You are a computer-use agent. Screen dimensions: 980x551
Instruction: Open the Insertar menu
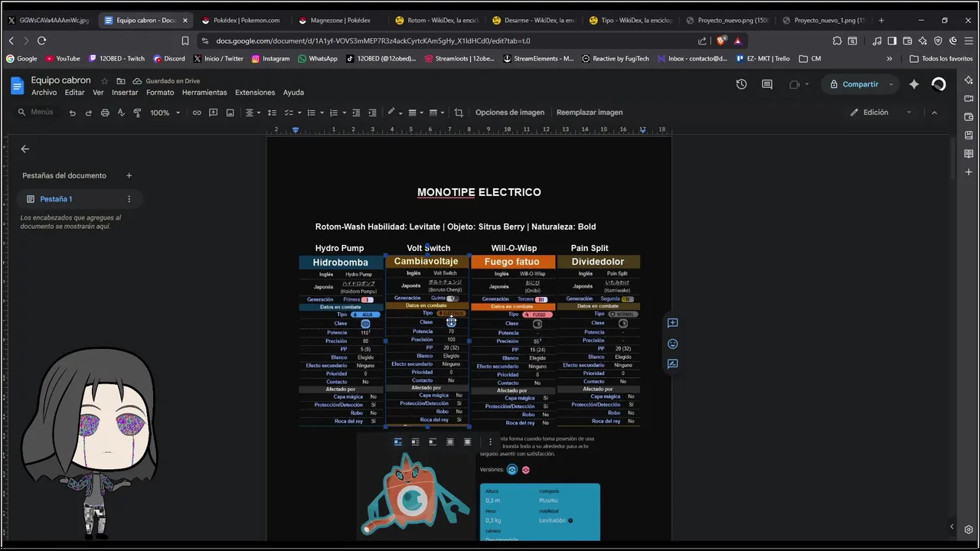pyautogui.click(x=125, y=93)
